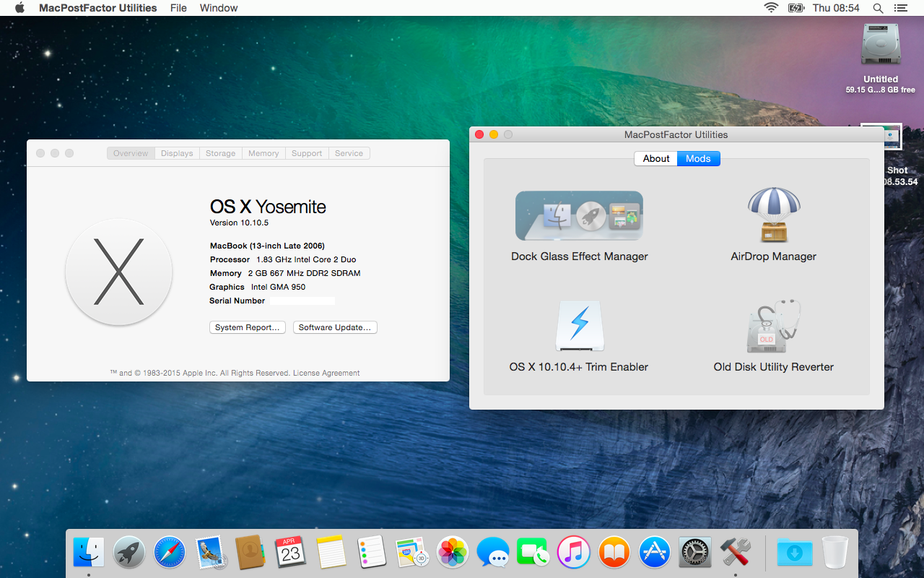Select the Overview tab in About This Mac
Image resolution: width=924 pixels, height=578 pixels.
click(x=131, y=153)
